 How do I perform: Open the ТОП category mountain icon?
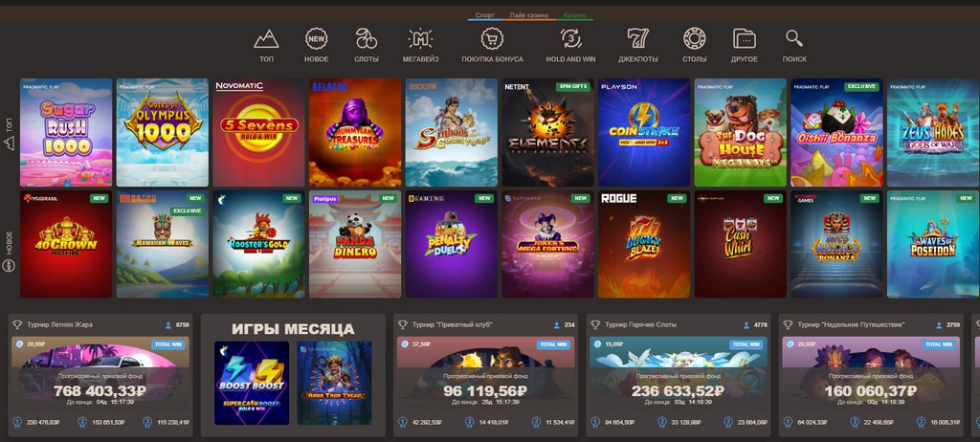(266, 39)
